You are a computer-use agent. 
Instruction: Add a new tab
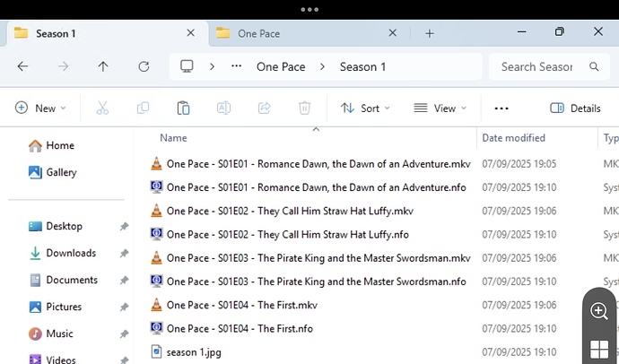(430, 33)
